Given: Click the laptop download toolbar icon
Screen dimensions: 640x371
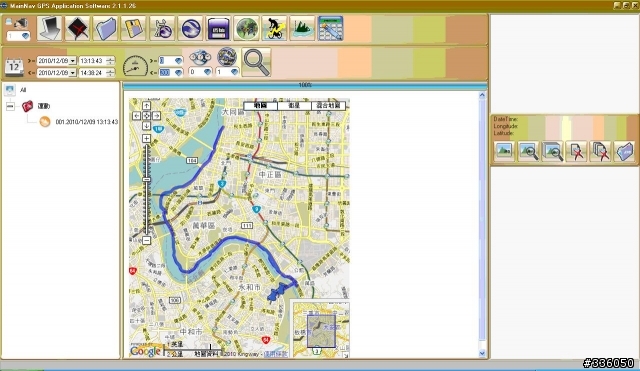Looking at the screenshot, I should point(49,29).
